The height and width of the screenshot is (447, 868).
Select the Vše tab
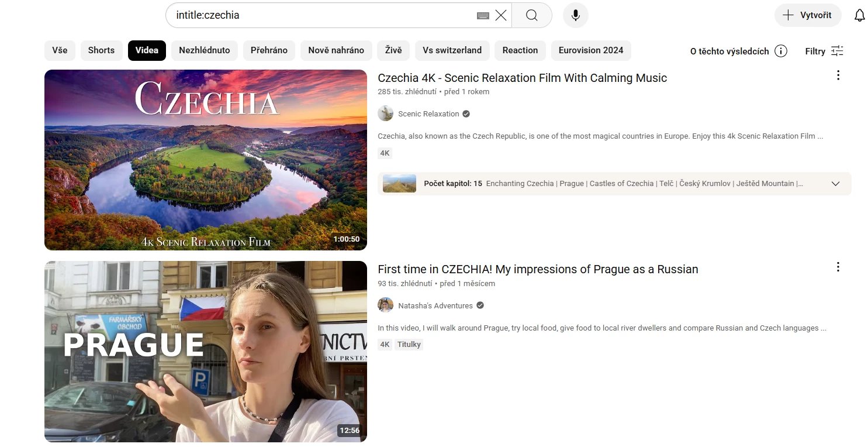60,50
